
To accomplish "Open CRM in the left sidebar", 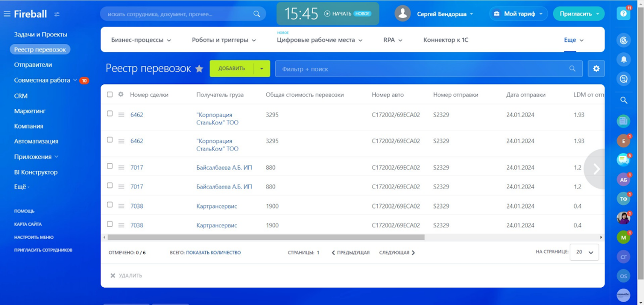I will click(21, 96).
